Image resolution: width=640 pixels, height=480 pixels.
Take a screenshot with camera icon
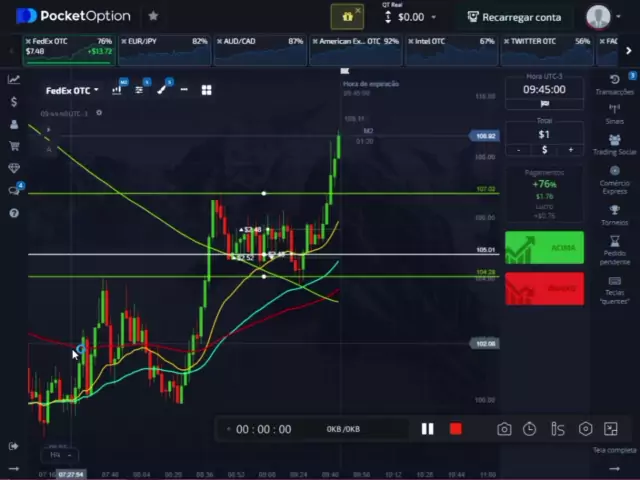pos(504,429)
